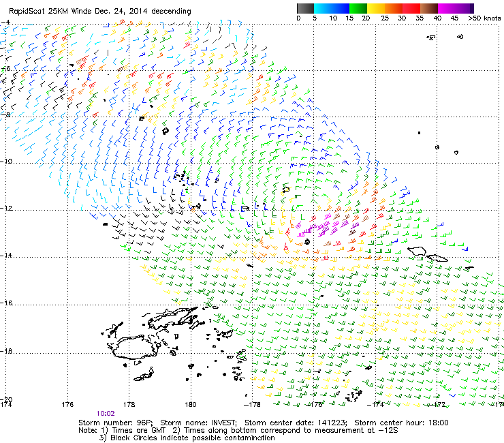Click the "45" legend scale label

(454, 18)
